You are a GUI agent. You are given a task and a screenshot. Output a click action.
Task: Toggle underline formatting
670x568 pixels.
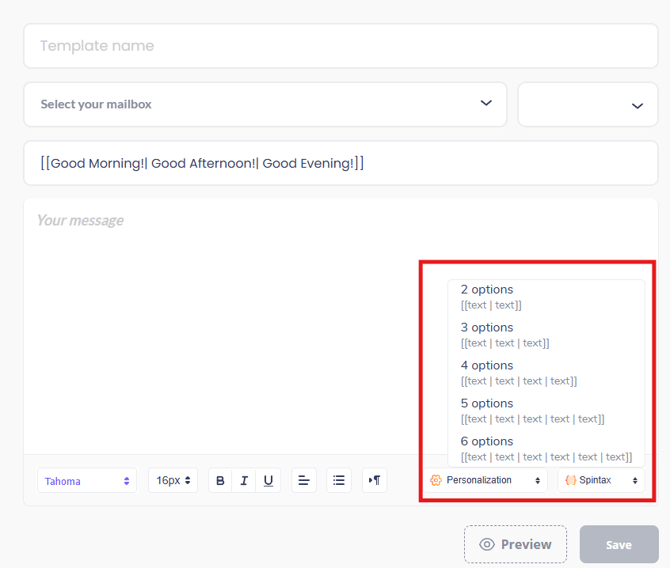pyautogui.click(x=268, y=481)
